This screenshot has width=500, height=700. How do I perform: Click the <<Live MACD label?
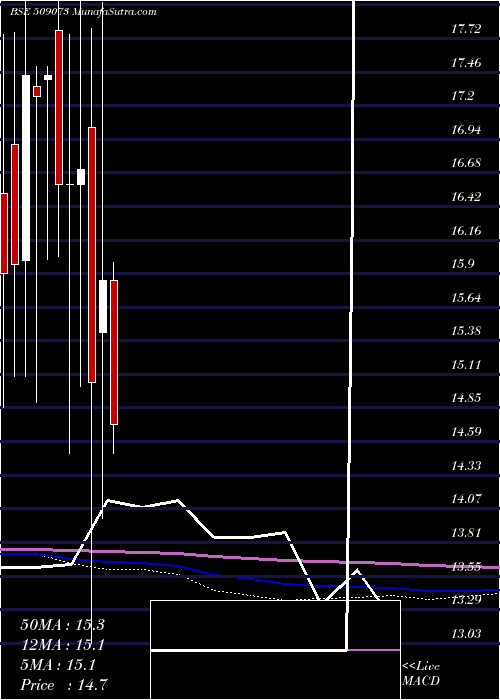tap(421, 674)
